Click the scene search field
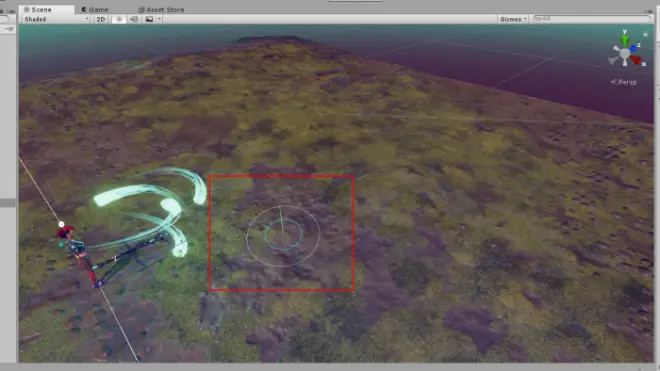The image size is (660, 371). point(591,19)
